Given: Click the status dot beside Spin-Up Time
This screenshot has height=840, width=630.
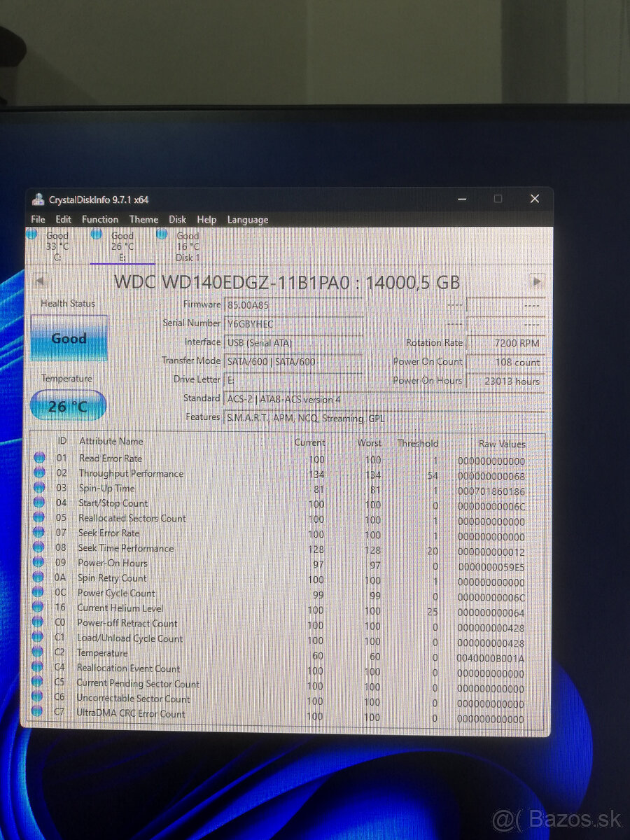Looking at the screenshot, I should 40,489.
